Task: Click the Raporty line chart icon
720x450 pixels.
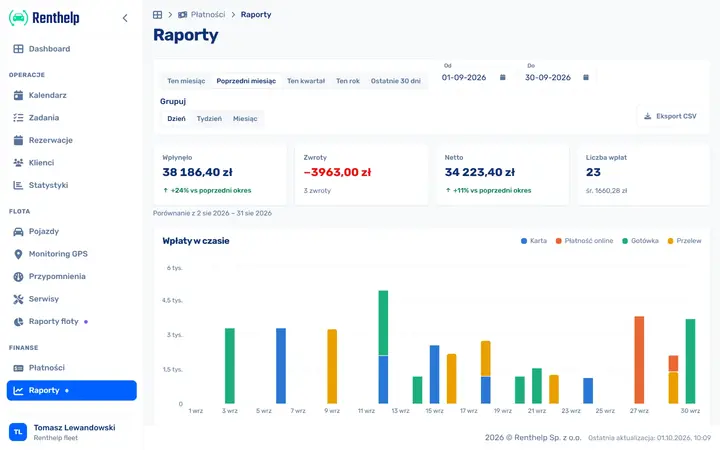Action: click(x=18, y=390)
